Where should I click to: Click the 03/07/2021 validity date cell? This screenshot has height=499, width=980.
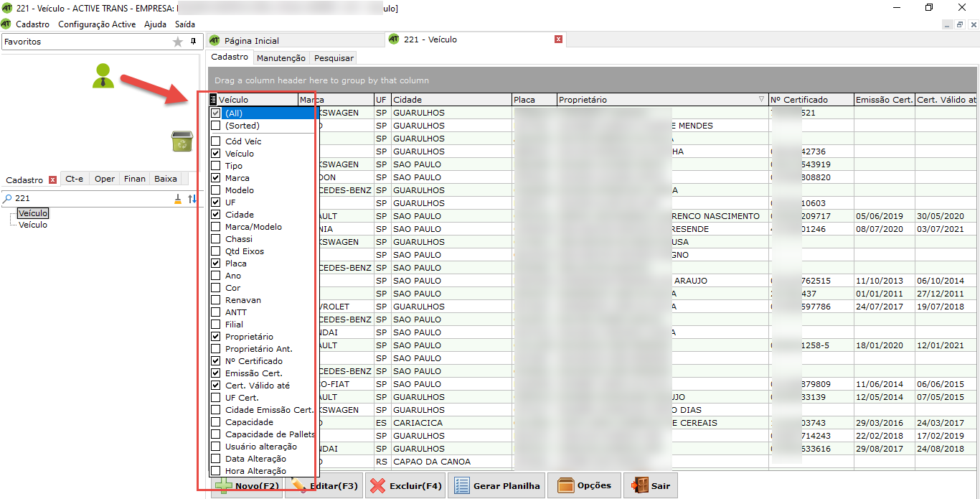click(x=946, y=229)
